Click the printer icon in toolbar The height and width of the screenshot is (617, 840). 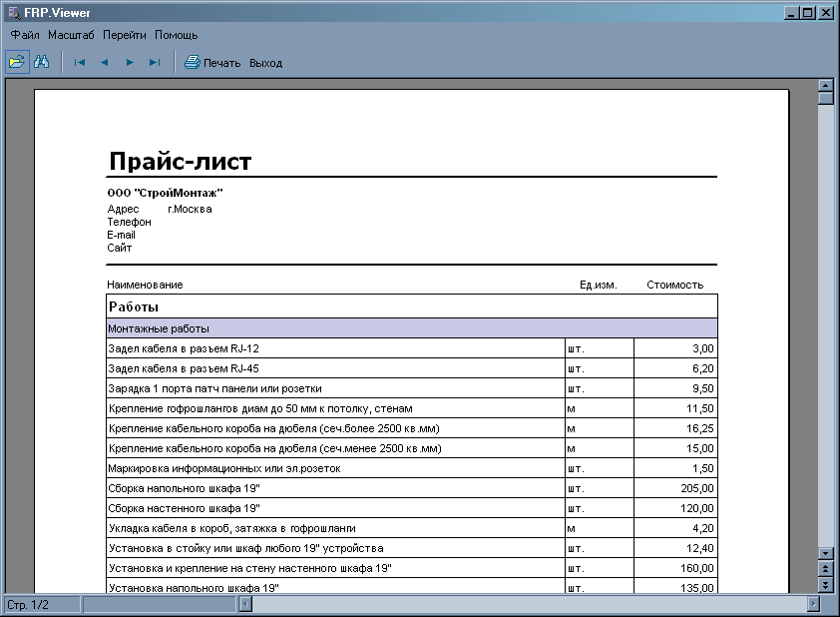(193, 63)
